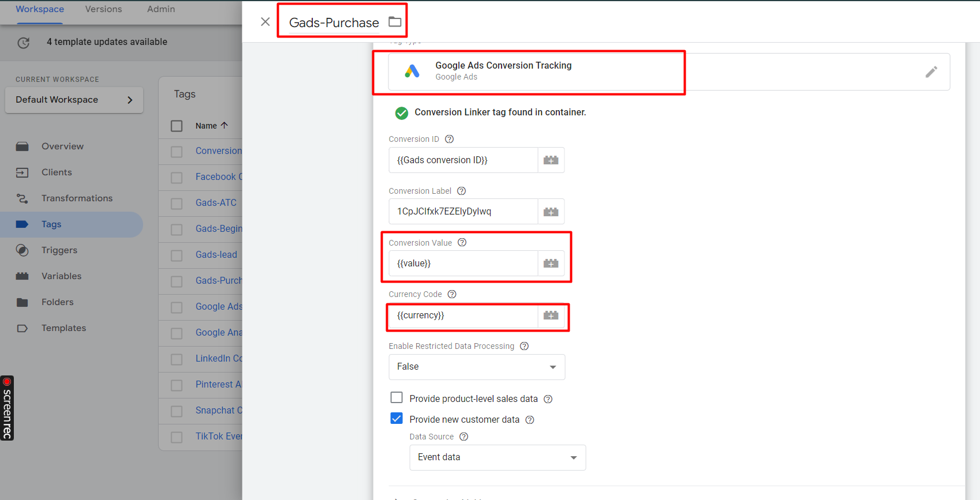Open the Pinterest tag link
The height and width of the screenshot is (500, 980).
[x=219, y=385]
